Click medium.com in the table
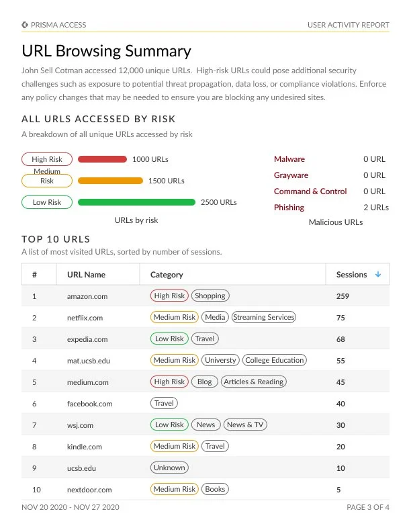This screenshot has width=411, height=532. [x=88, y=382]
